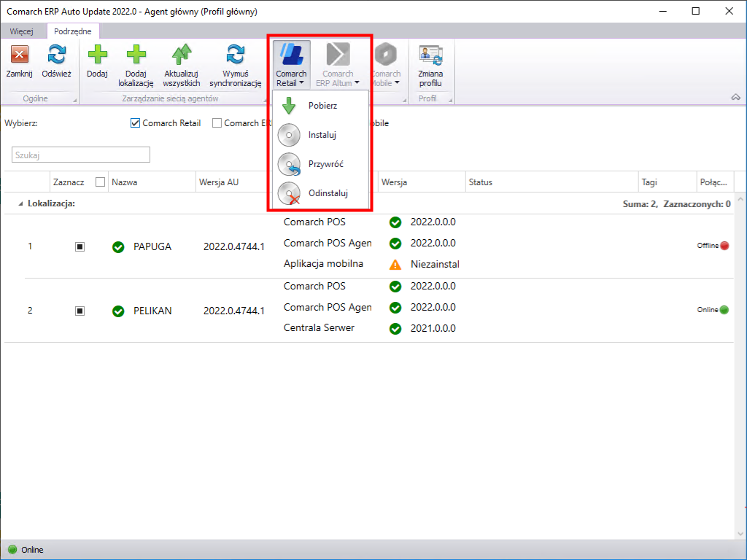
Task: Collapse the Lokalizacja group
Action: (x=20, y=204)
